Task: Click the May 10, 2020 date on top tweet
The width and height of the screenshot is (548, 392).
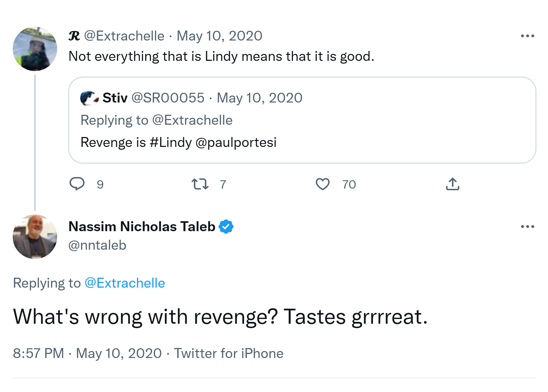Action: (x=219, y=36)
